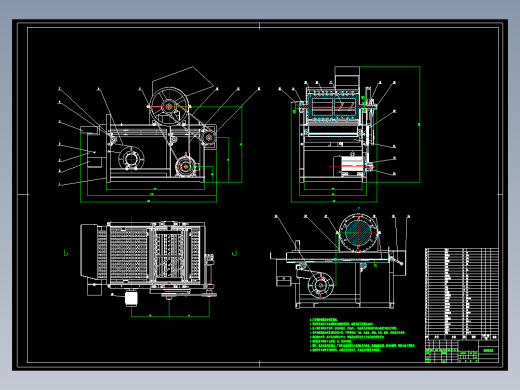Screen dimensions: 520x390
Task: Select the angled feed hopper outline
Action: coord(183,80)
